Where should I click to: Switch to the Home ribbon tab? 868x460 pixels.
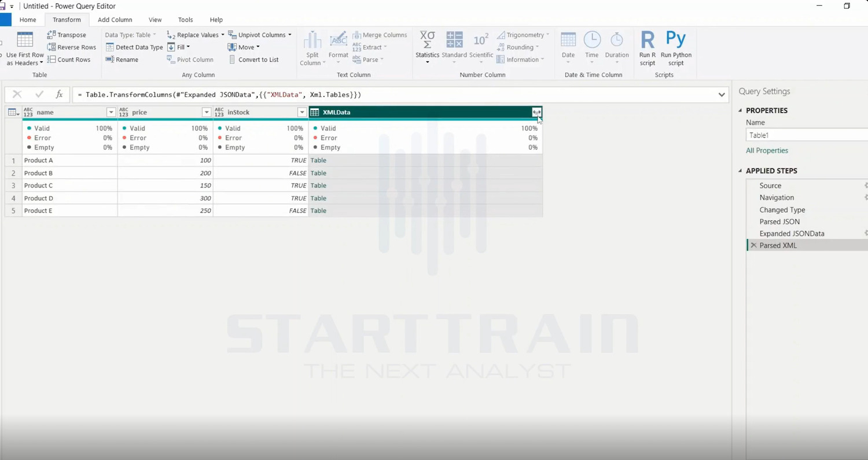click(28, 20)
